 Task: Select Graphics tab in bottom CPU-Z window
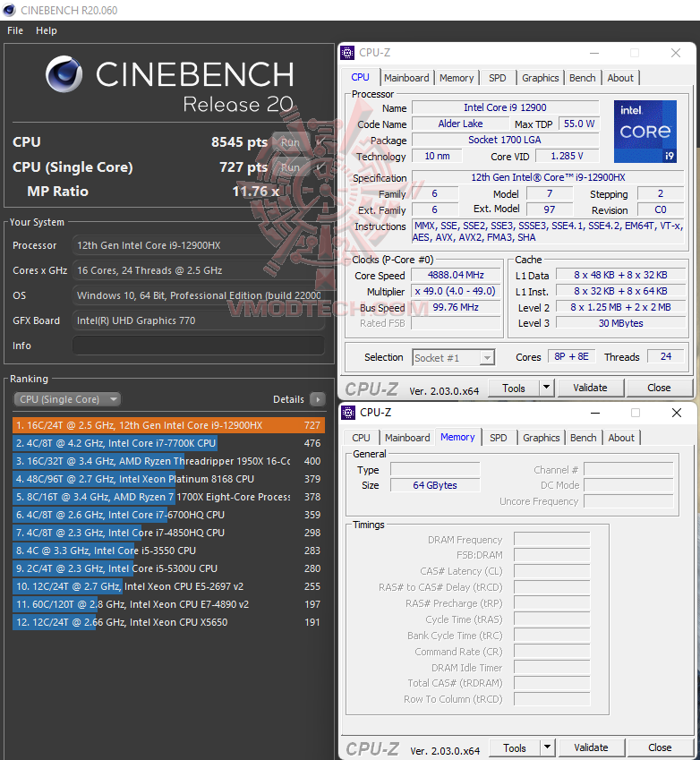coord(541,438)
